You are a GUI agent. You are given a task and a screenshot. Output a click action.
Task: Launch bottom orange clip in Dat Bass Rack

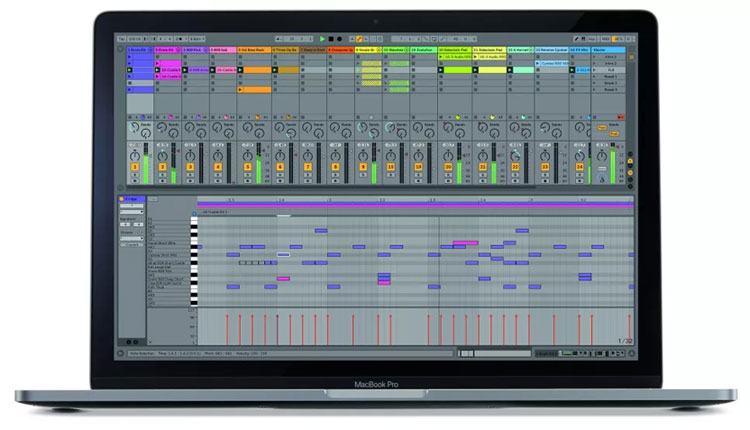tap(241, 89)
